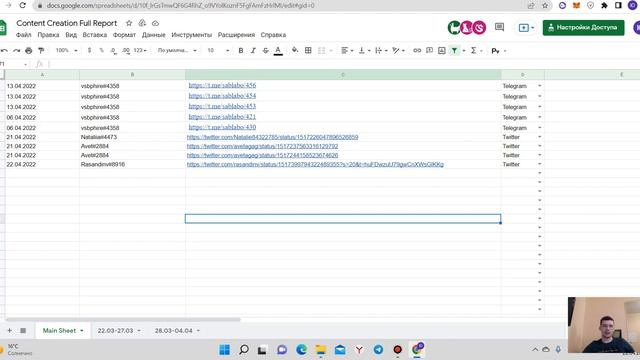Open the fill color picker
Screen dimensions: 640x360
[x=295, y=51]
